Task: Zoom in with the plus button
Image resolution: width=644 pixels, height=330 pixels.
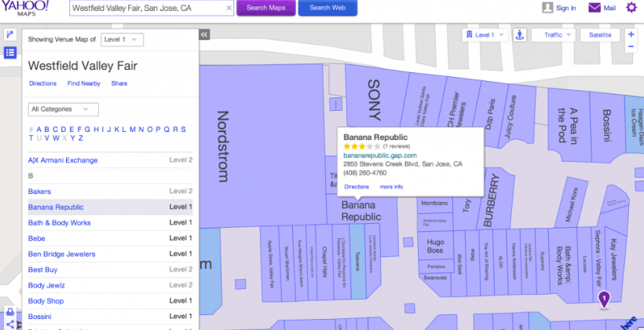Action: (x=631, y=34)
